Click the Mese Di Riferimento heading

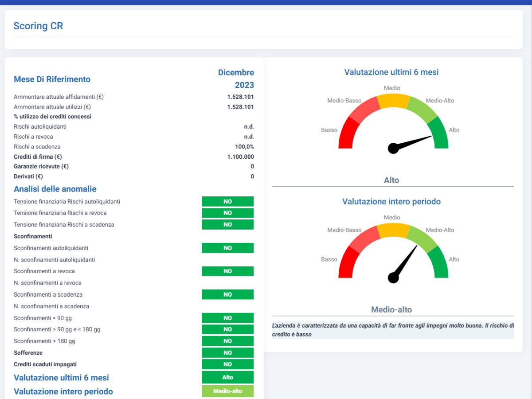52,79
